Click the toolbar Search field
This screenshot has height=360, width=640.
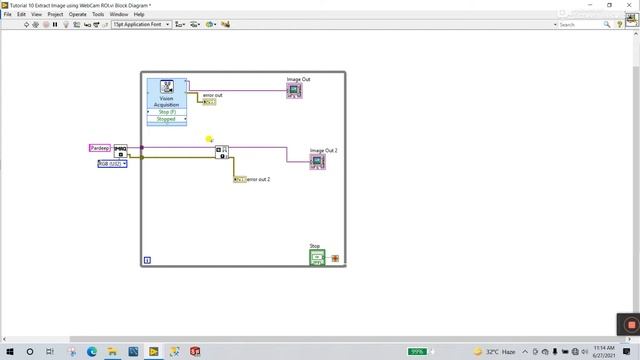[x=580, y=25]
